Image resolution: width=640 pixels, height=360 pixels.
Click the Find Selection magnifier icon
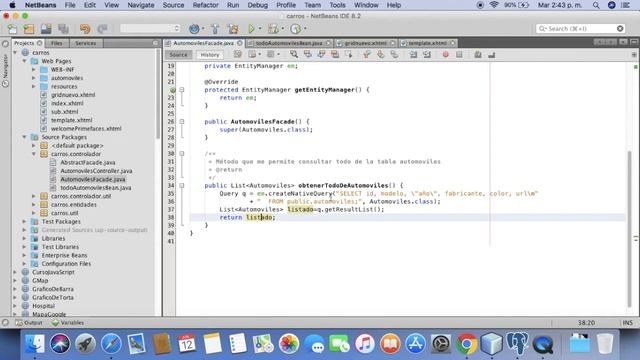pos(294,54)
